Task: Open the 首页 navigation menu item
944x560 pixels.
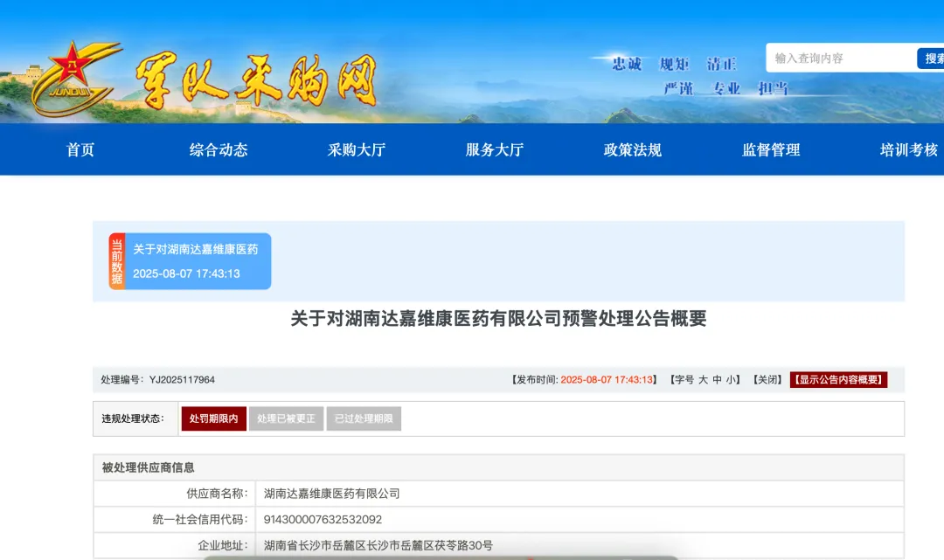Action: [x=80, y=149]
